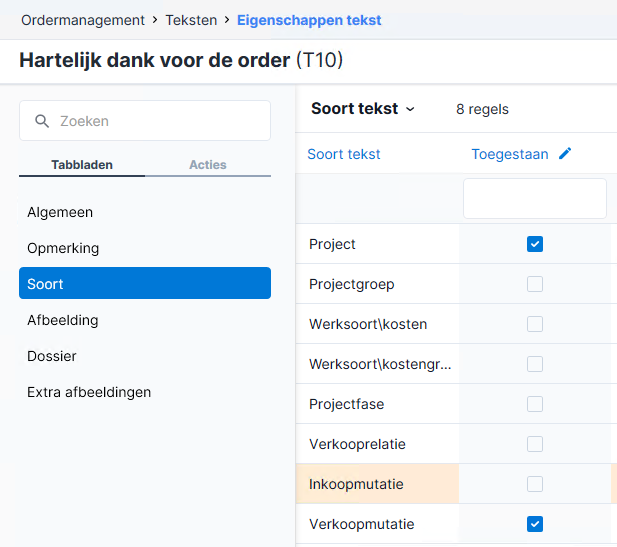Switch to the Acties tab
The height and width of the screenshot is (547, 617).
click(x=208, y=164)
